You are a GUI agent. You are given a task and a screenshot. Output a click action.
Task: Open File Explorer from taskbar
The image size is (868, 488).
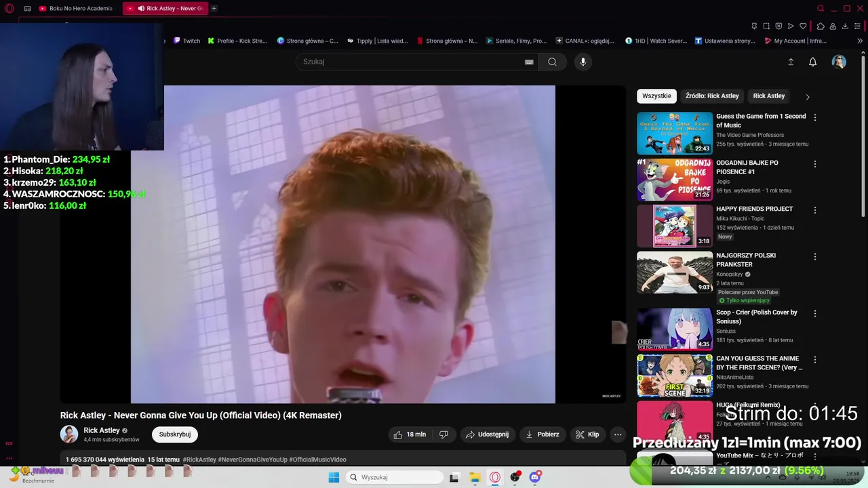475,477
